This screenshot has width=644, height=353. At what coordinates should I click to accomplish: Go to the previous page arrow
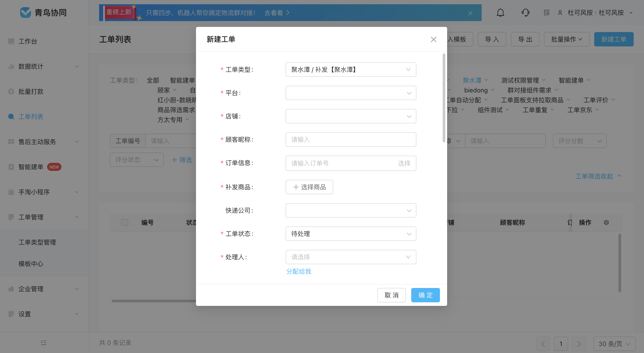(543, 344)
